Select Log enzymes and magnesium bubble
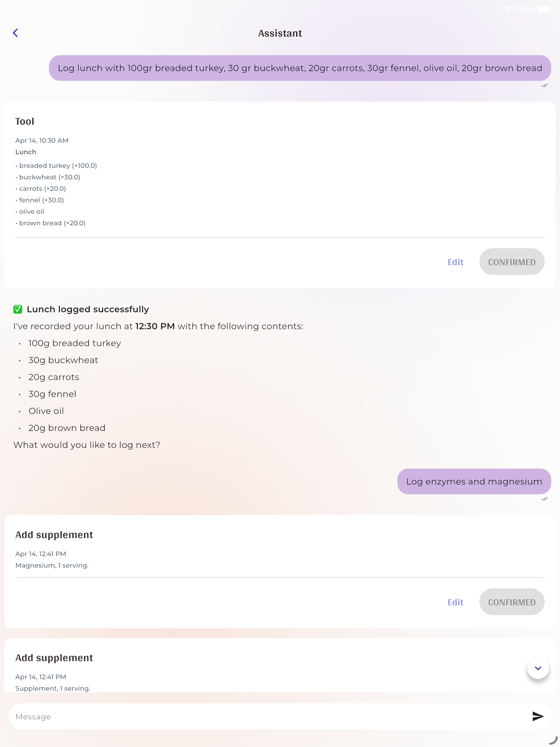This screenshot has width=560, height=747. (x=474, y=481)
